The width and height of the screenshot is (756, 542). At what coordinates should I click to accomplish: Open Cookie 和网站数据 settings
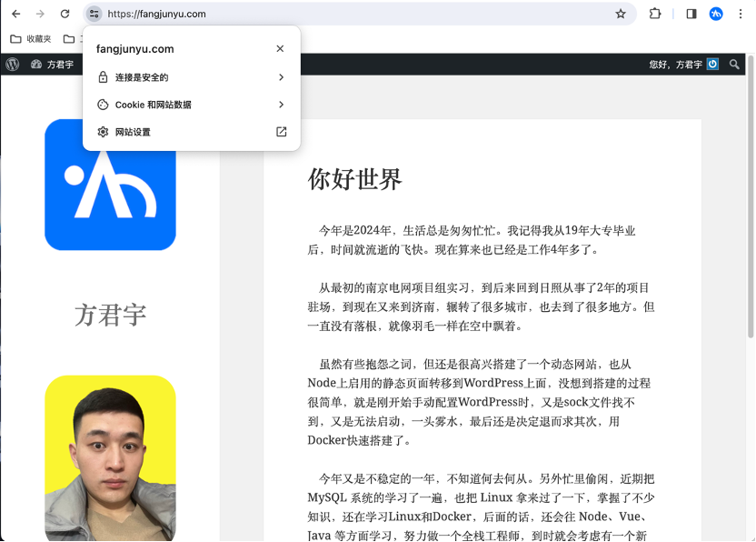pyautogui.click(x=192, y=105)
